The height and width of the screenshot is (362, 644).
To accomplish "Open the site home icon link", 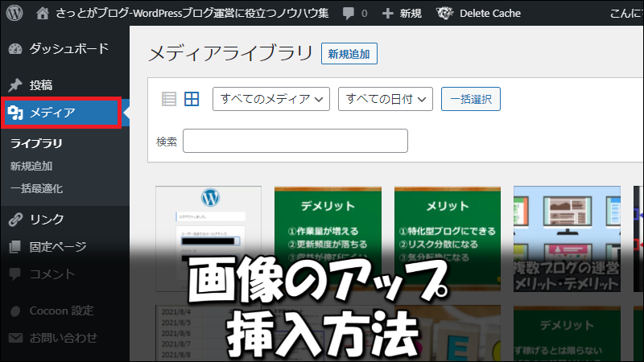I will (x=43, y=13).
